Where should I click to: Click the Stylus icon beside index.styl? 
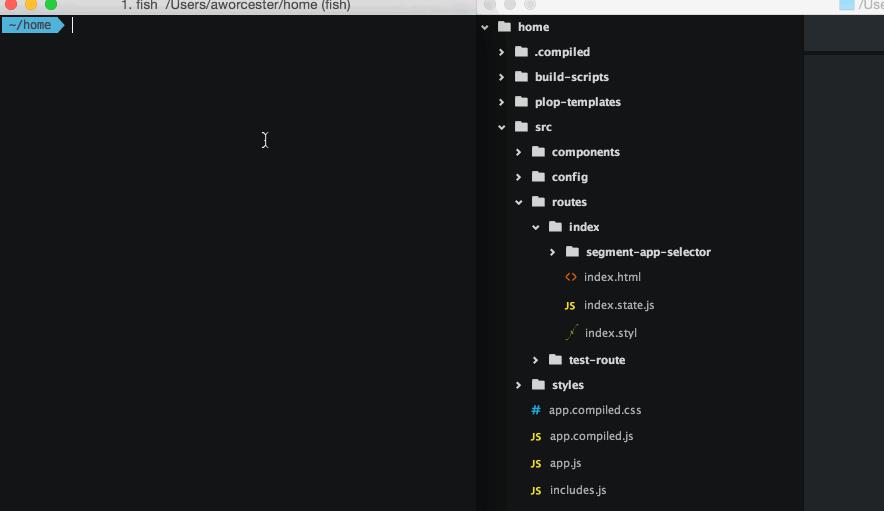pos(571,333)
